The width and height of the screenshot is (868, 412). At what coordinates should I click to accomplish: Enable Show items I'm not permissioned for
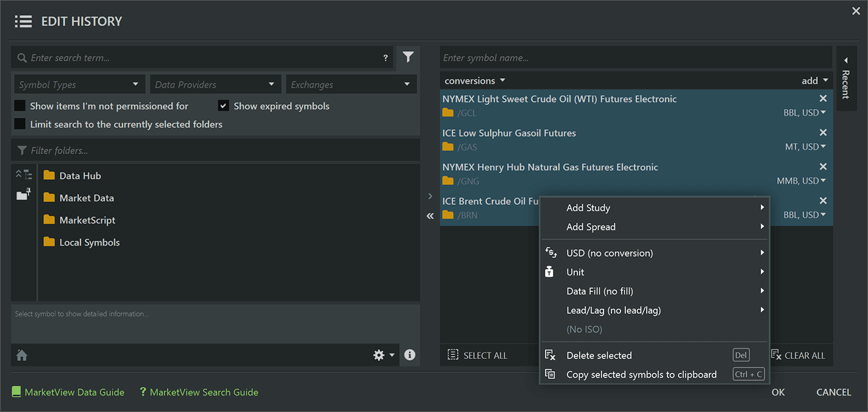tap(20, 106)
